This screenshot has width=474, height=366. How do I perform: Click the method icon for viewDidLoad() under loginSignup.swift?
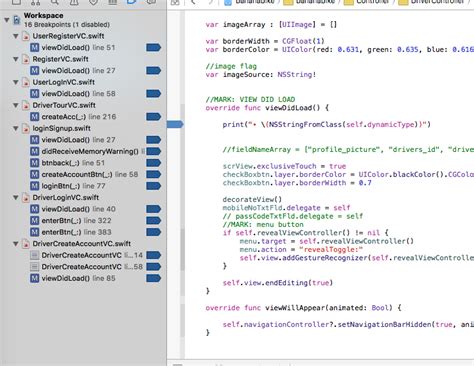point(35,140)
